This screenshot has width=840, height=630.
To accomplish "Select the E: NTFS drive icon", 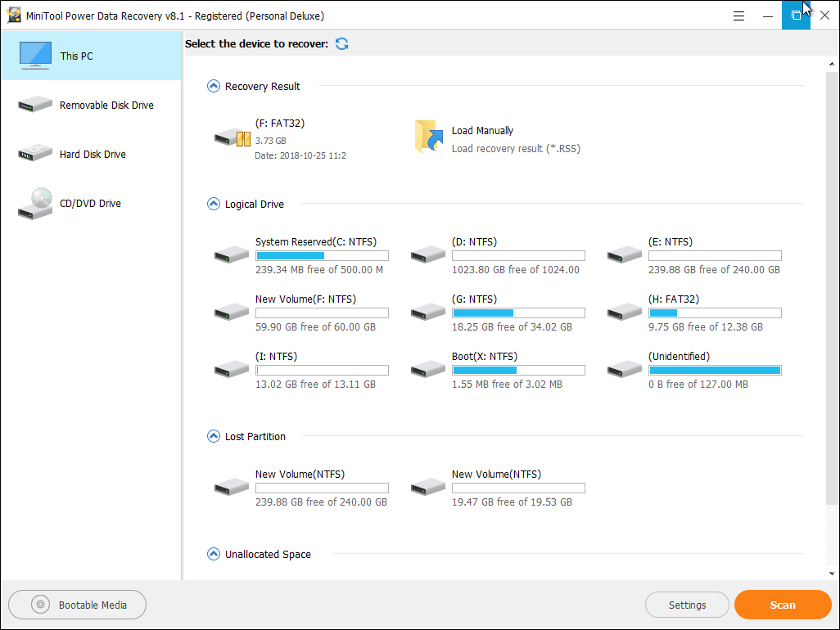I will pyautogui.click(x=625, y=254).
